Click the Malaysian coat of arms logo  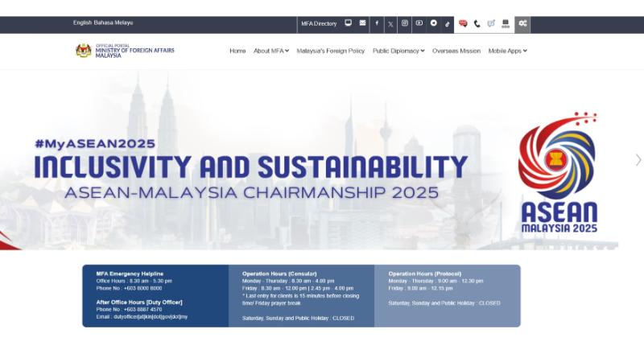coord(84,51)
